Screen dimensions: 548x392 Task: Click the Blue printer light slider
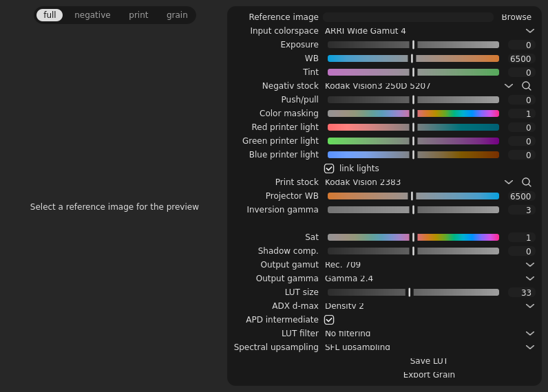(x=413, y=155)
